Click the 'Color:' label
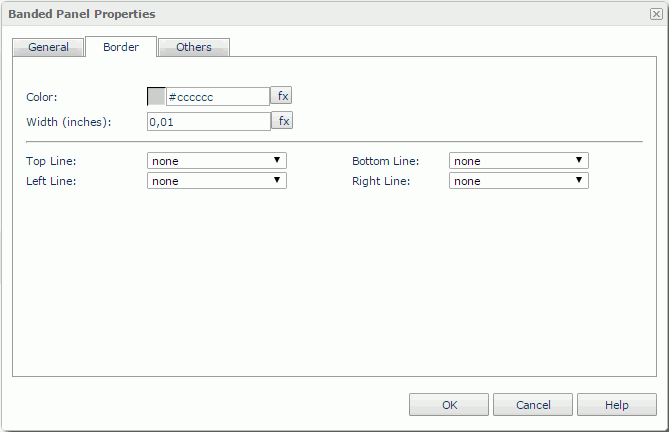Viewport: 669px width, 432px height. [42, 97]
